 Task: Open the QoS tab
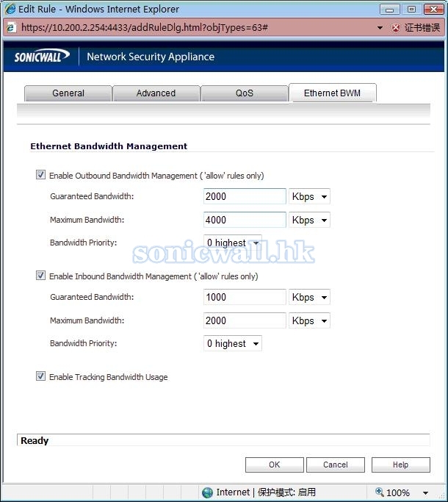point(244,93)
